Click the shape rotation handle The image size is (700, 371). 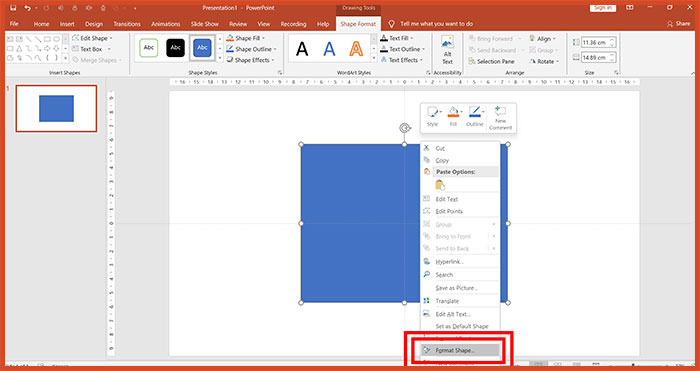coord(404,129)
